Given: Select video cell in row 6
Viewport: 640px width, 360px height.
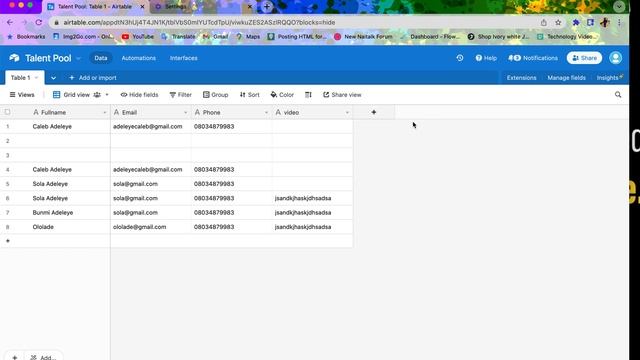Looking at the screenshot, I should (x=312, y=198).
